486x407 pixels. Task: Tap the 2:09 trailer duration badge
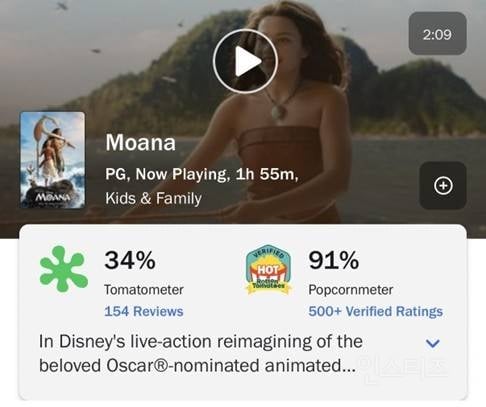click(437, 34)
